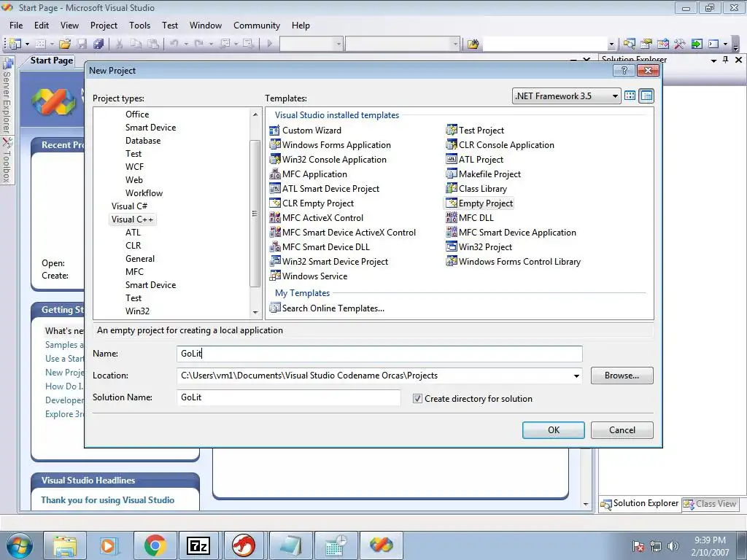
Task: Switch templates to small icons list view
Action: point(646,96)
